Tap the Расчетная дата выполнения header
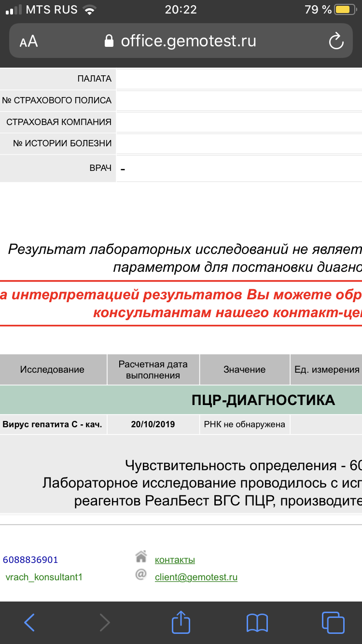 click(x=153, y=370)
